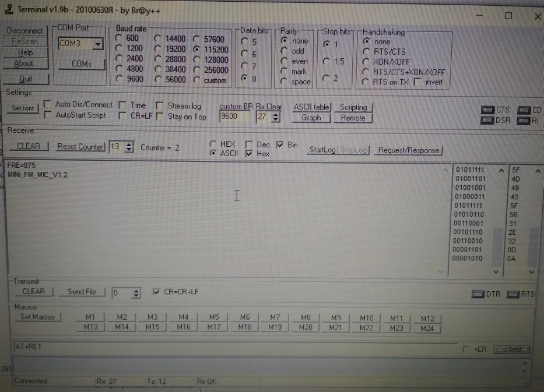Toggle the Time checkbox
544x392 pixels.
pyautogui.click(x=122, y=105)
